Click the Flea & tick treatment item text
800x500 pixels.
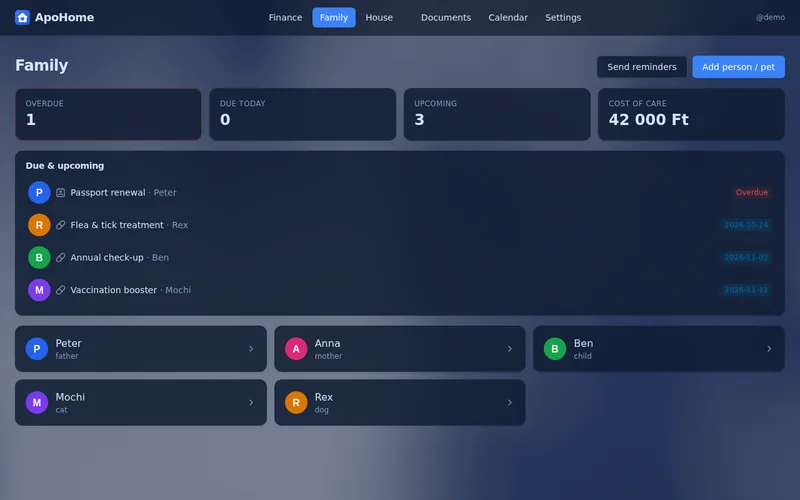(117, 225)
